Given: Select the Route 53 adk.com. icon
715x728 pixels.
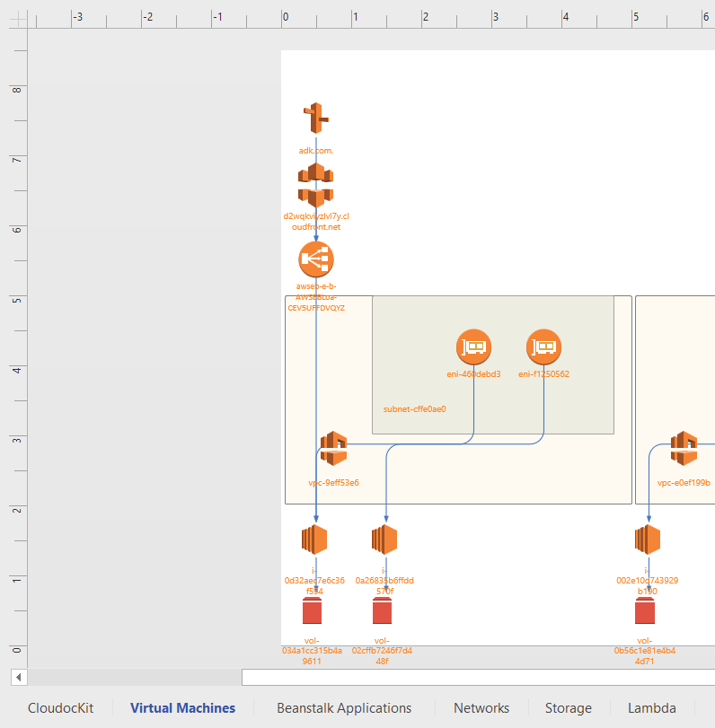Looking at the screenshot, I should point(316,118).
